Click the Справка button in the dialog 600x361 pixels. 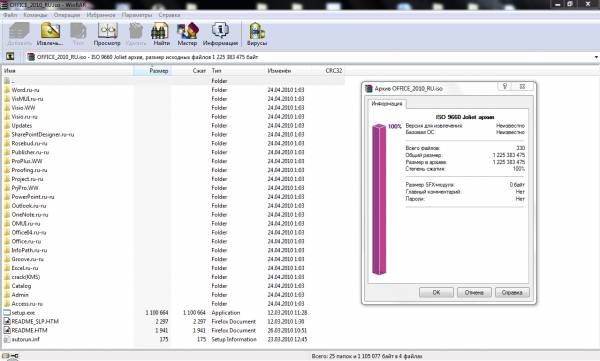click(x=512, y=292)
